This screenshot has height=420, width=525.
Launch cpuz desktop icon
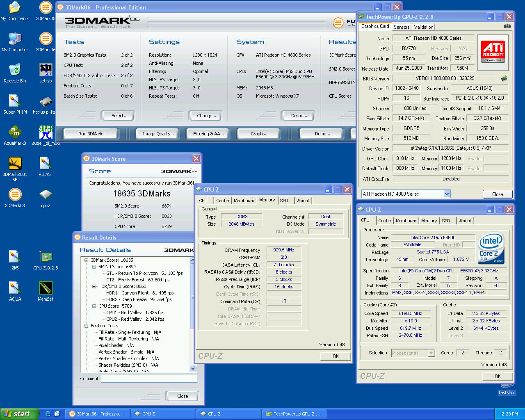pyautogui.click(x=46, y=198)
